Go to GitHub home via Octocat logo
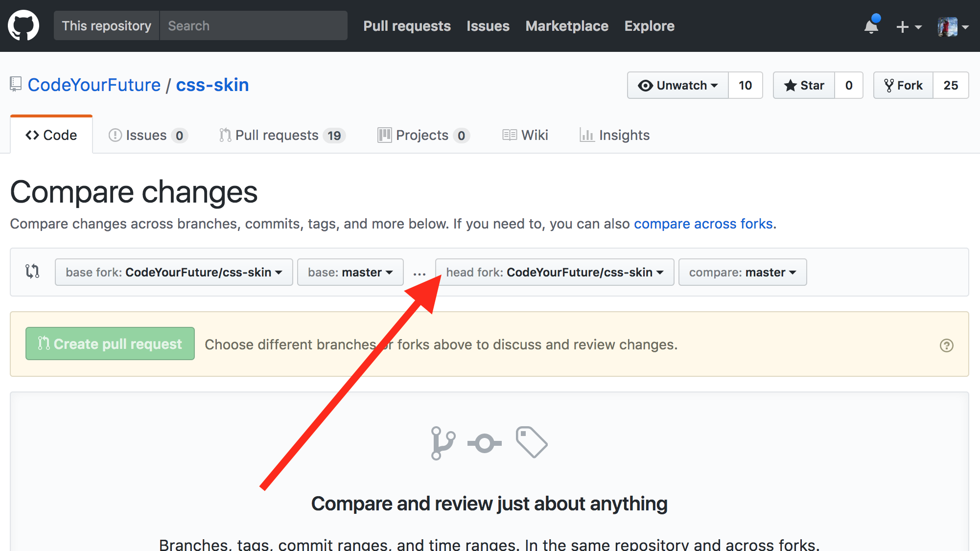The height and width of the screenshot is (551, 980). (x=23, y=25)
